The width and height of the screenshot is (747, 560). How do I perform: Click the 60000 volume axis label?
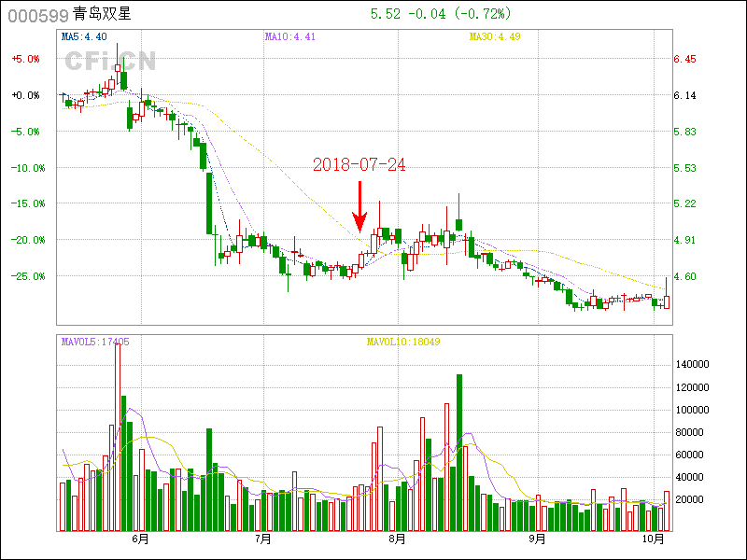pyautogui.click(x=690, y=455)
